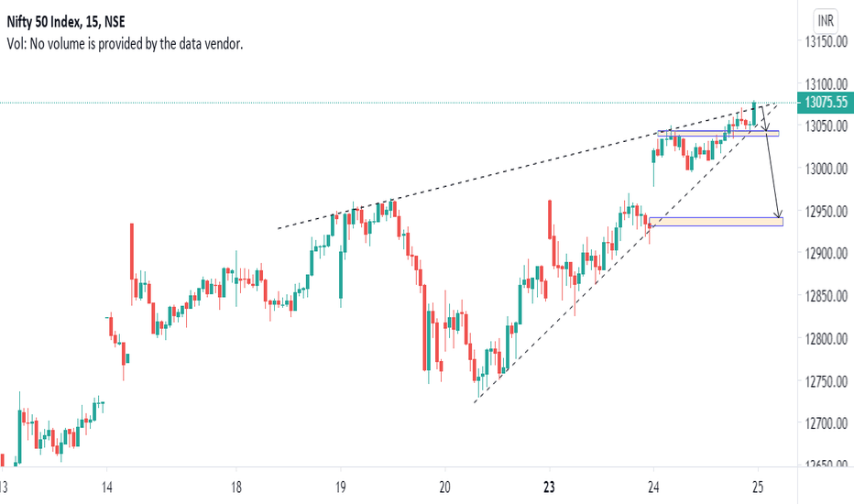Click the 12700.00 price axis label
Screen dimensions: 854x504
[827, 422]
